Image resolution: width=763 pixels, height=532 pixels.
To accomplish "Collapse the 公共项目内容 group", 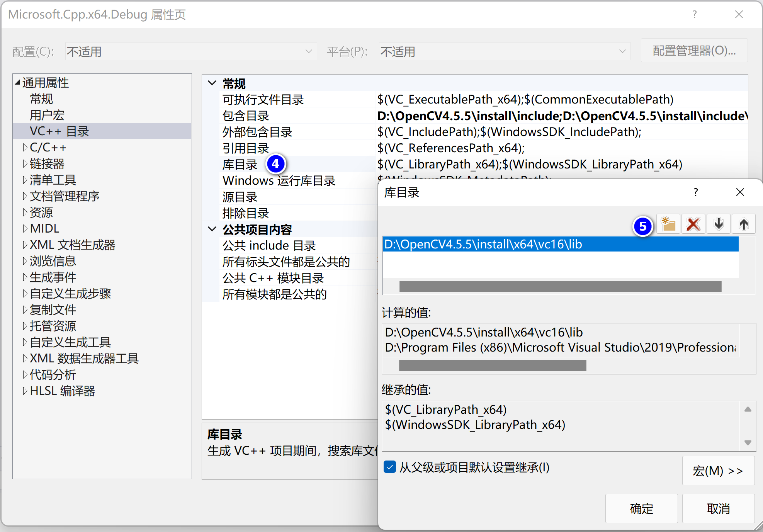I will (212, 229).
